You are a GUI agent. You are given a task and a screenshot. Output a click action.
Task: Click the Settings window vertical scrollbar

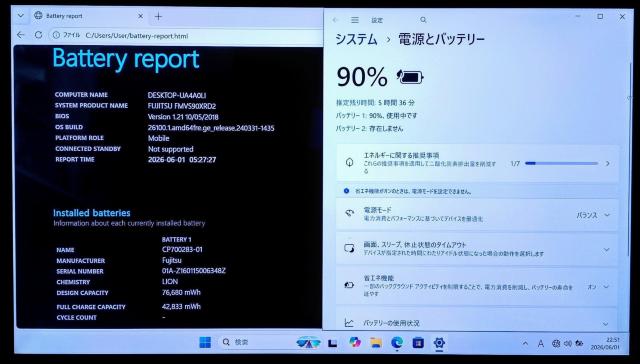pos(629,159)
